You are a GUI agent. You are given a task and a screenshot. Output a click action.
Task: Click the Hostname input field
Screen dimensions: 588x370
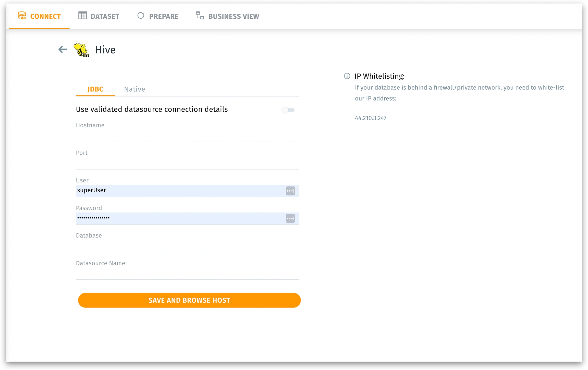coord(187,136)
